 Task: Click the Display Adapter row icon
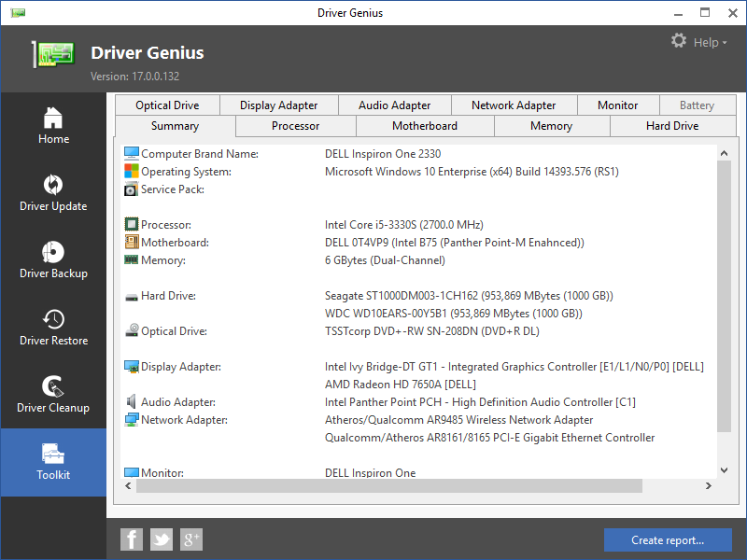coord(131,366)
